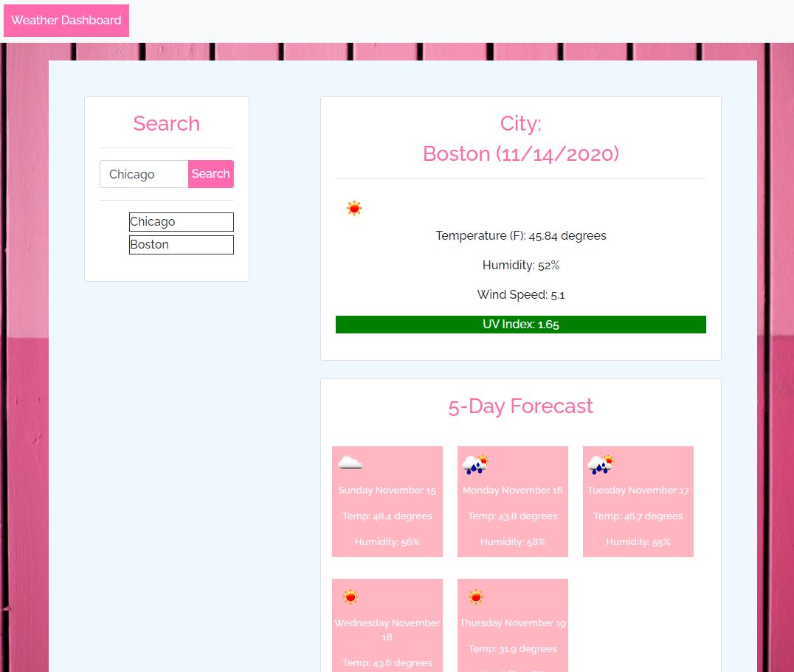Click the green UV Index bar
Viewport: 794px width, 672px height.
coord(520,325)
